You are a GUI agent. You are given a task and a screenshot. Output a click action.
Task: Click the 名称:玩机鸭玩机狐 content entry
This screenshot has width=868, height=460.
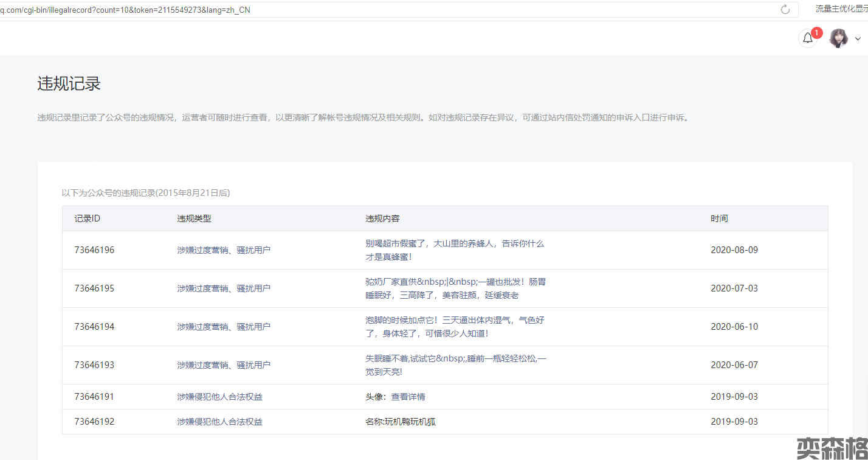click(400, 422)
